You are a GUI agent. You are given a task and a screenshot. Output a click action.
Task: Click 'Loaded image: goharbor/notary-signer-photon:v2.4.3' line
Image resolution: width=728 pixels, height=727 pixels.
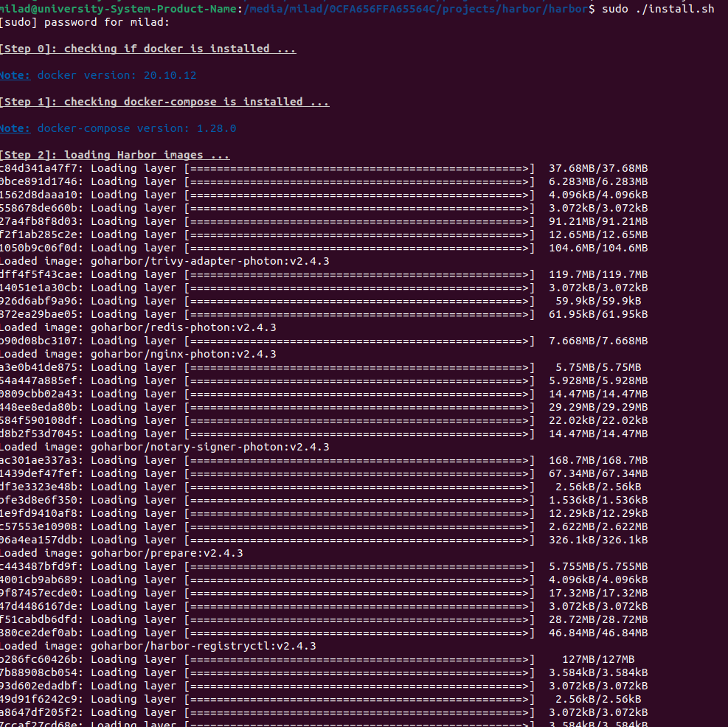[164, 447]
